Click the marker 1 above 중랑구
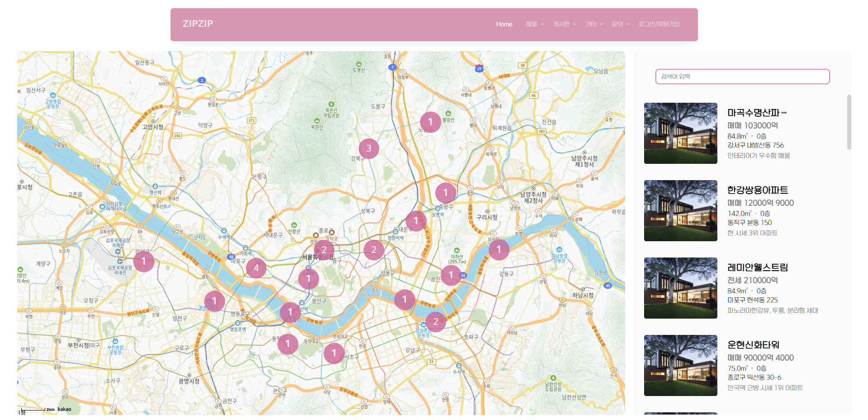This screenshot has height=420, width=868. tap(446, 193)
